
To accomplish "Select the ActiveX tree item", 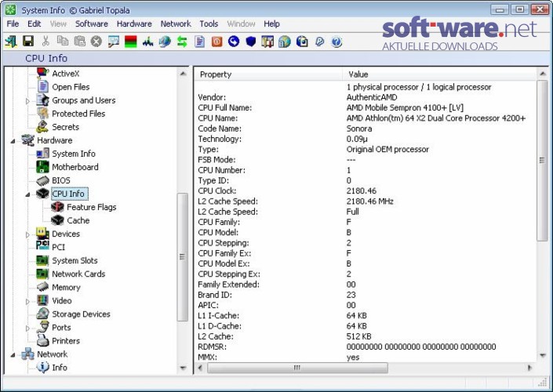I will click(x=66, y=74).
